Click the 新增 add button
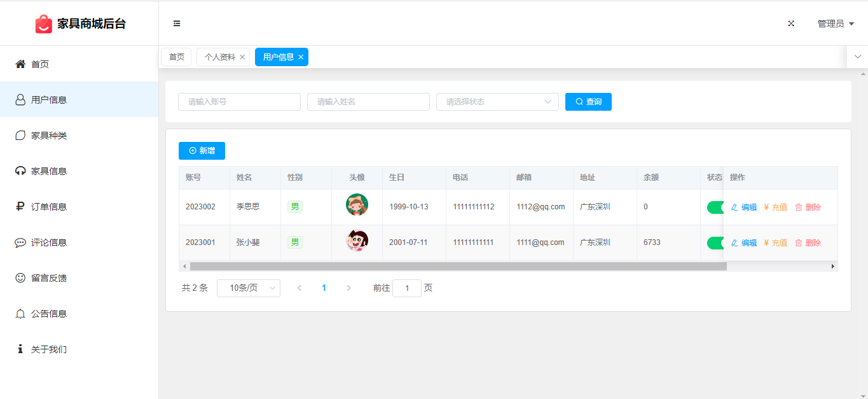The height and width of the screenshot is (399, 868). [202, 151]
